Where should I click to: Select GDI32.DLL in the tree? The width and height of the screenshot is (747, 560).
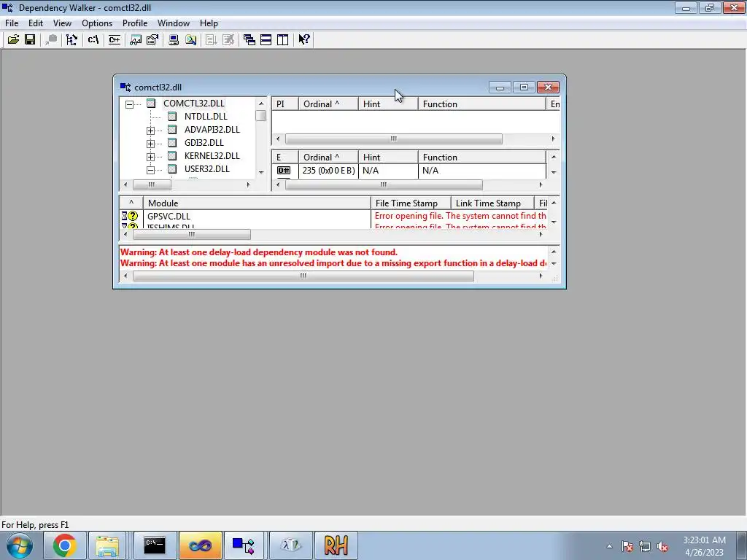point(204,142)
